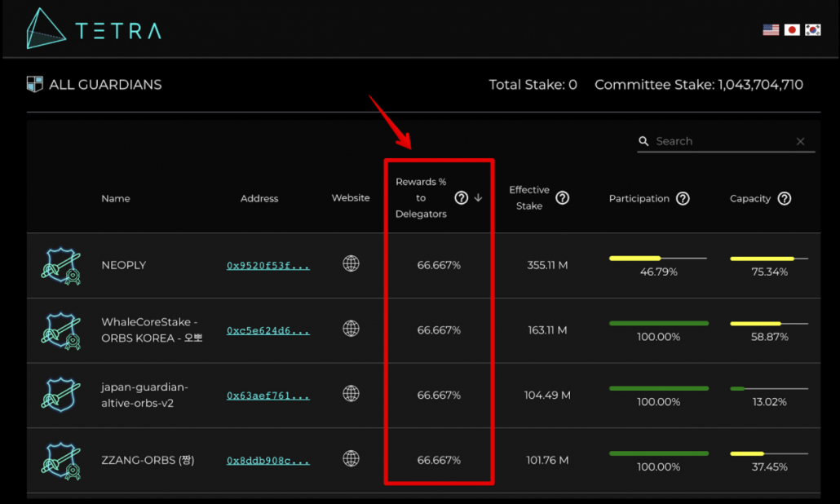Click WhaleCoreStake capacity bar
Image resolution: width=840 pixels, height=504 pixels.
click(769, 324)
